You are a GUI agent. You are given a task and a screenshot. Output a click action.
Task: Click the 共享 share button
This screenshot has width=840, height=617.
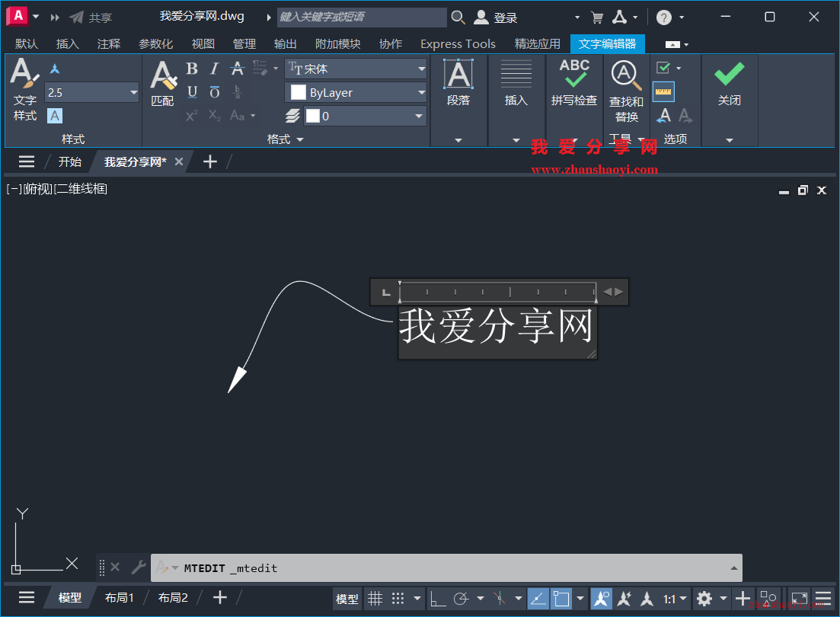pyautogui.click(x=91, y=18)
